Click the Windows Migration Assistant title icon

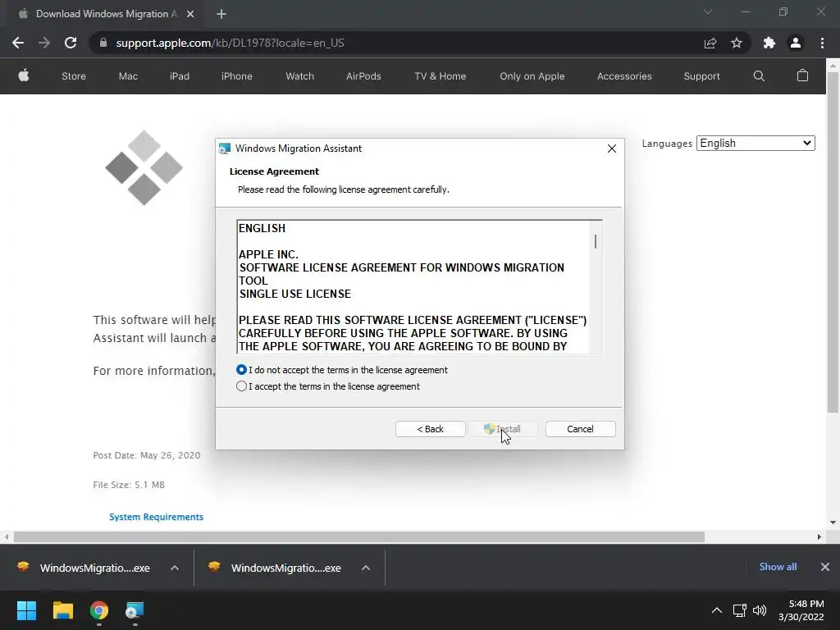click(225, 148)
